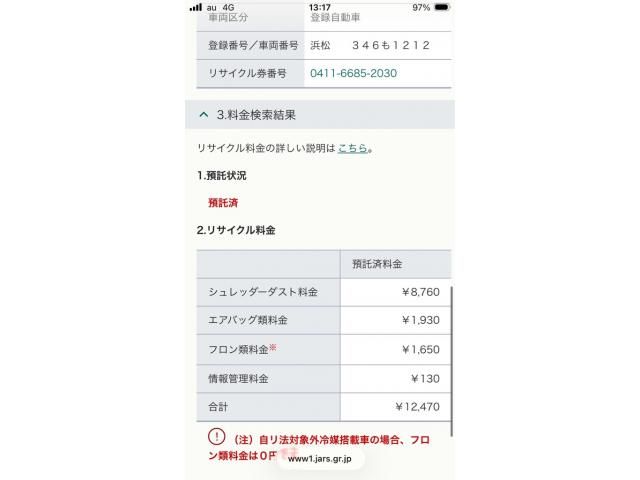
Task: Tap the 13:17 clock in status bar
Action: [x=320, y=7]
